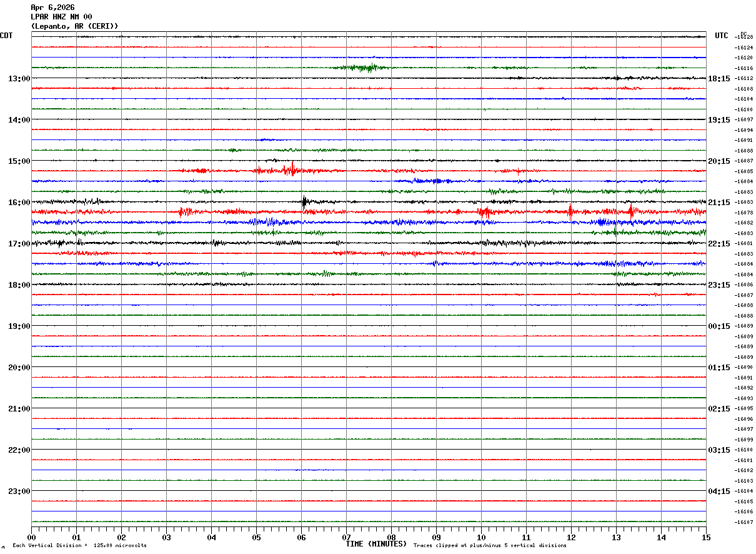
Task: Click minute tick label '08' on time axis
Action: click(391, 538)
